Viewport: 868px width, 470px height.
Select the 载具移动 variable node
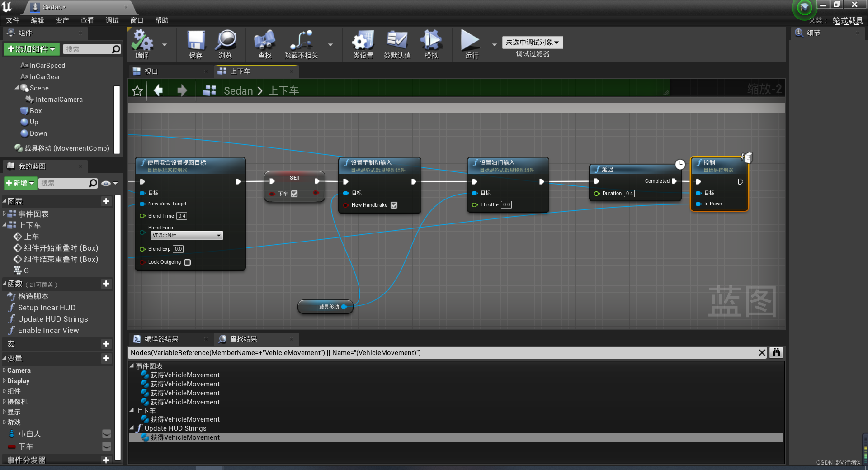click(x=325, y=307)
